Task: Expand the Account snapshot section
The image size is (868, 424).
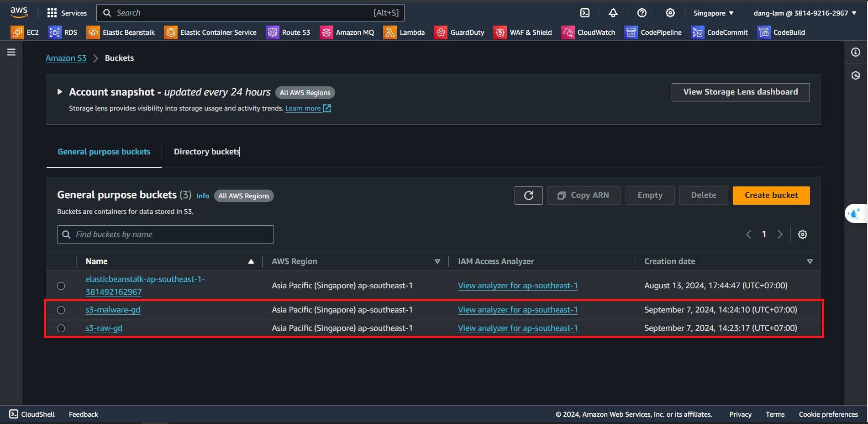Action: coord(59,92)
